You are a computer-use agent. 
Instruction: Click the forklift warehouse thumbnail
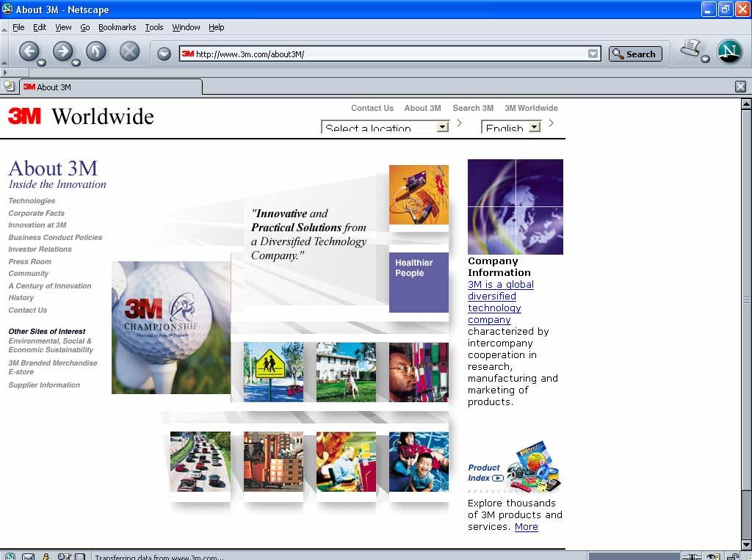tap(273, 461)
